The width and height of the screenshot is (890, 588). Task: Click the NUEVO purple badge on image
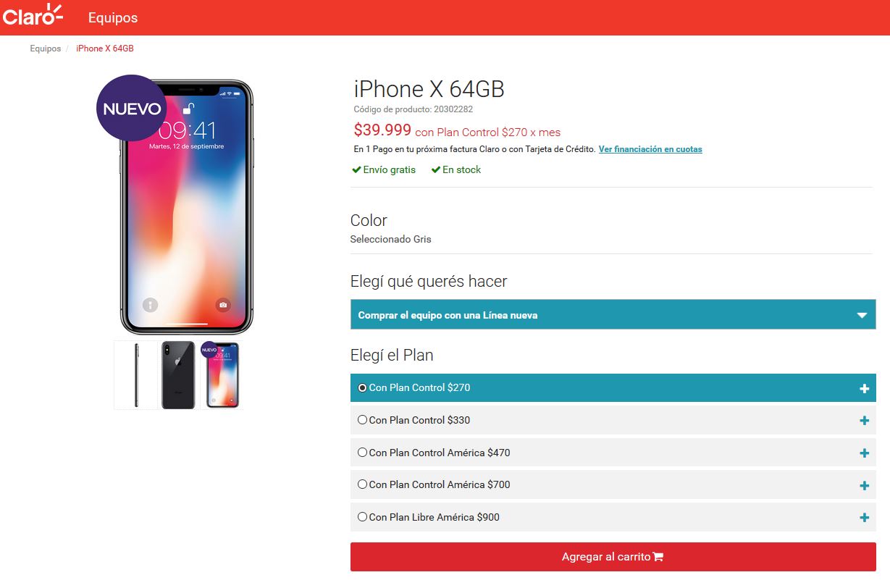132,108
